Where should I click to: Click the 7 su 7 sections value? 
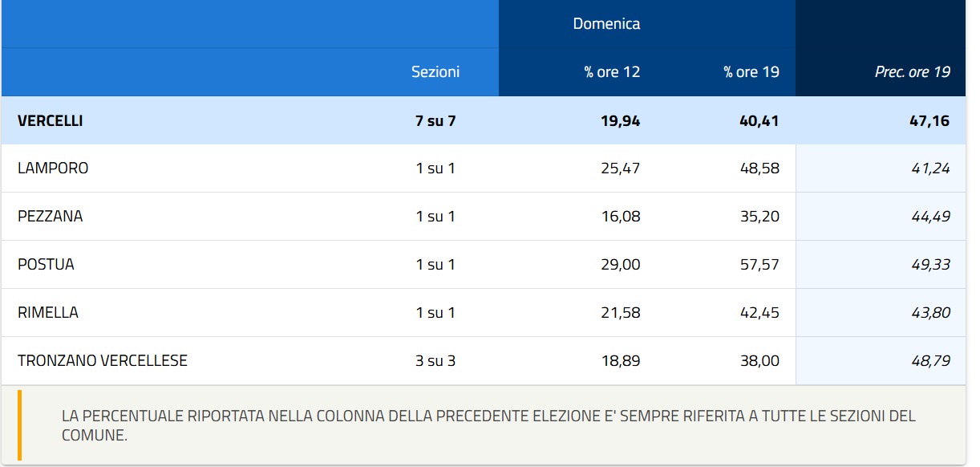coord(435,121)
